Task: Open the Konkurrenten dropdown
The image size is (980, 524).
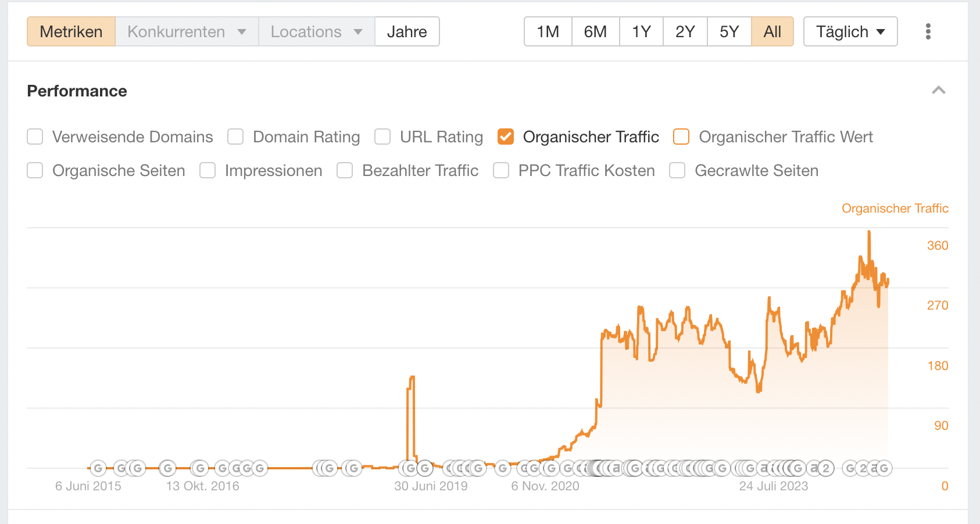Action: coord(187,31)
